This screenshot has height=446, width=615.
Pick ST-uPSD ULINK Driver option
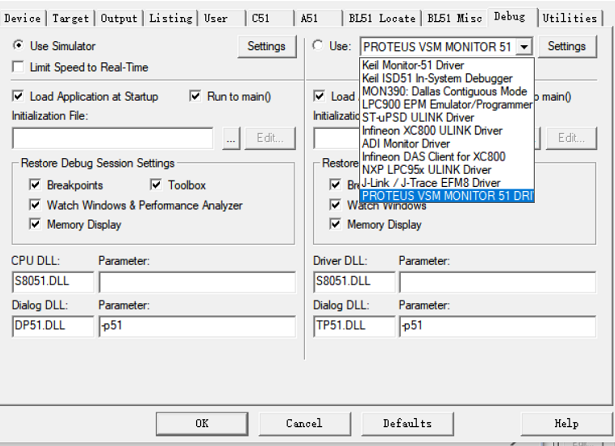coord(447,117)
